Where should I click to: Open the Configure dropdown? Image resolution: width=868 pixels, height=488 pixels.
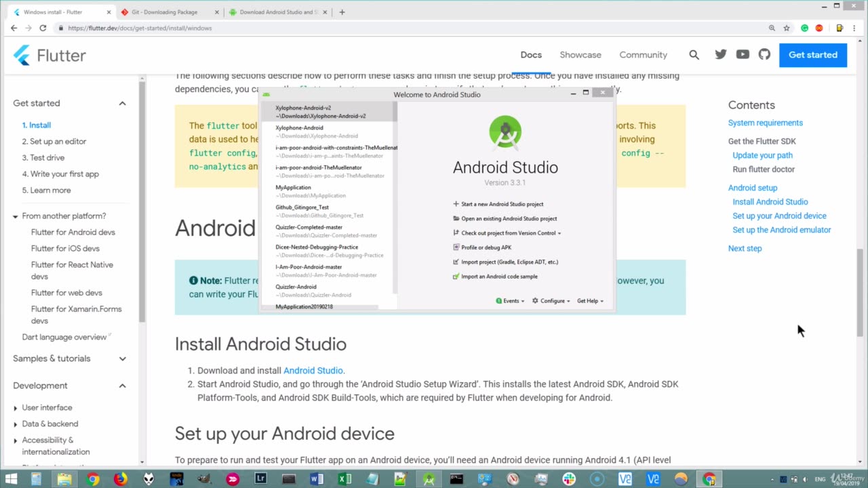pos(551,301)
